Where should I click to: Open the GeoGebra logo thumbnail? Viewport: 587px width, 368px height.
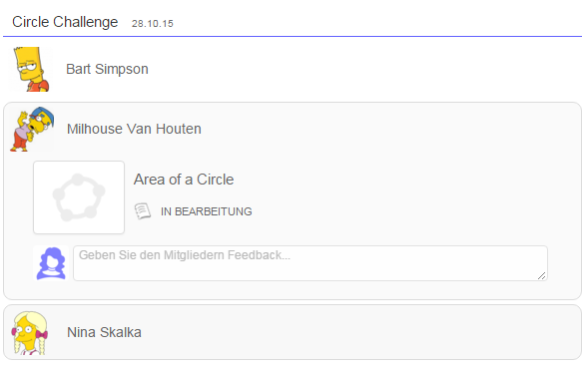[x=79, y=197]
